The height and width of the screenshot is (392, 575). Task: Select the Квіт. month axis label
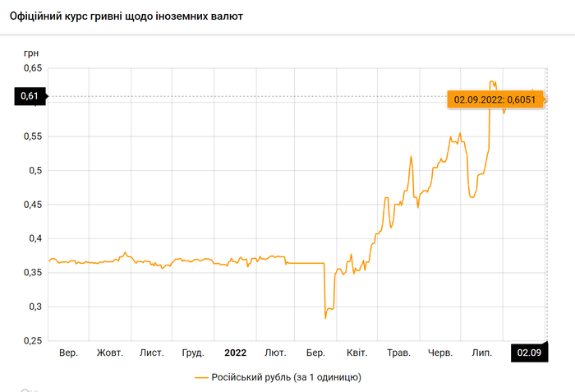[357, 353]
